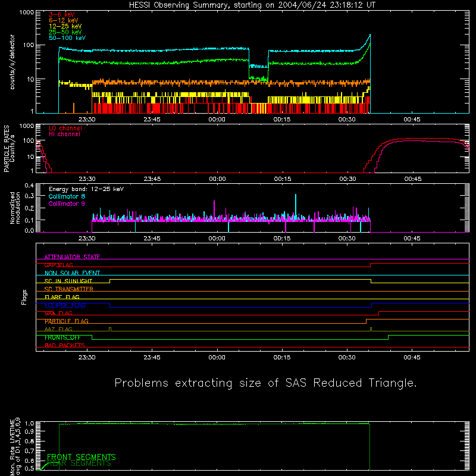Click the 0.4 tick on modulation axis
476x476 pixels.
(29, 186)
